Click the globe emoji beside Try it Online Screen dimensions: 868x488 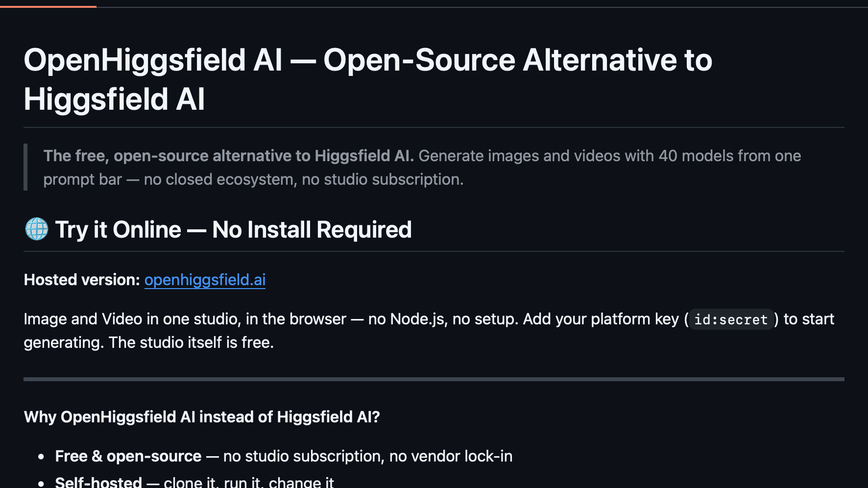(x=37, y=229)
